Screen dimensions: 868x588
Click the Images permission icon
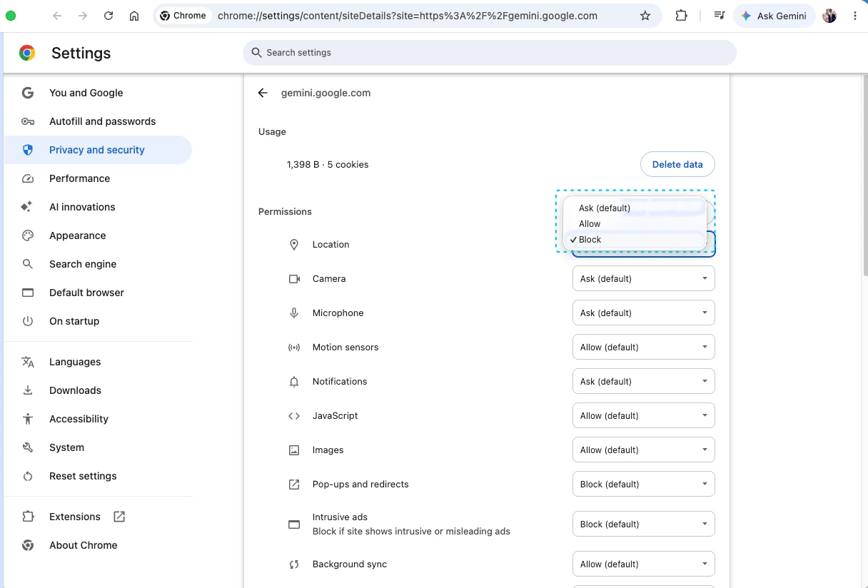[x=294, y=450]
